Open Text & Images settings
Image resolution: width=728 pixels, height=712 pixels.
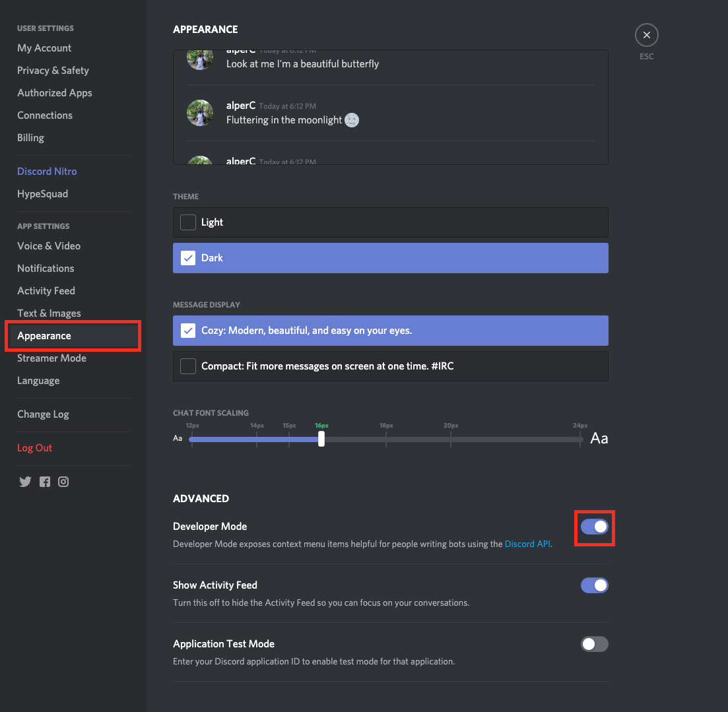point(49,313)
